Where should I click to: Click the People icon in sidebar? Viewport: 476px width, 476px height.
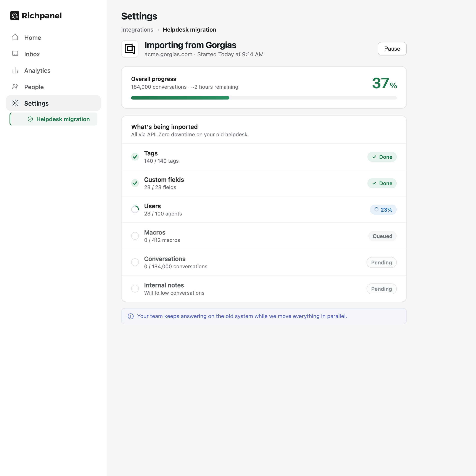pos(15,87)
